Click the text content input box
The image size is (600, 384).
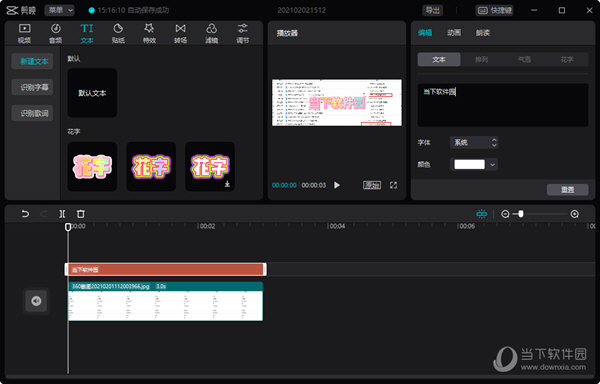pyautogui.click(x=503, y=105)
